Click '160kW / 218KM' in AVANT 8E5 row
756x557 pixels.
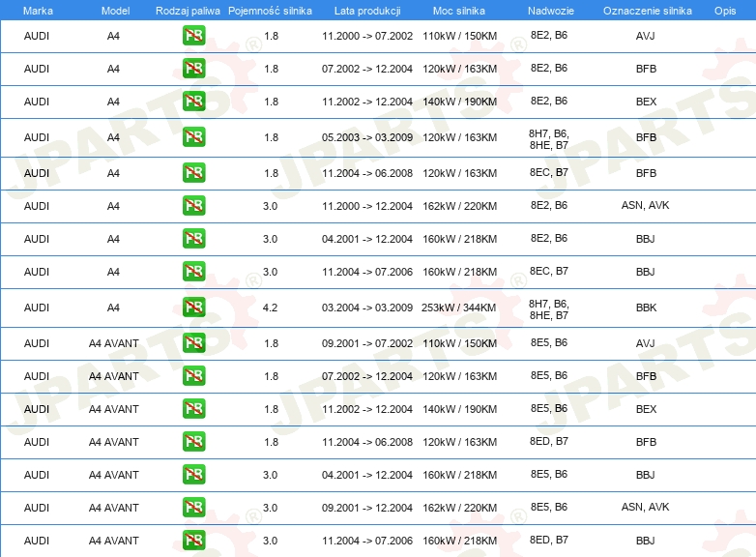click(459, 475)
